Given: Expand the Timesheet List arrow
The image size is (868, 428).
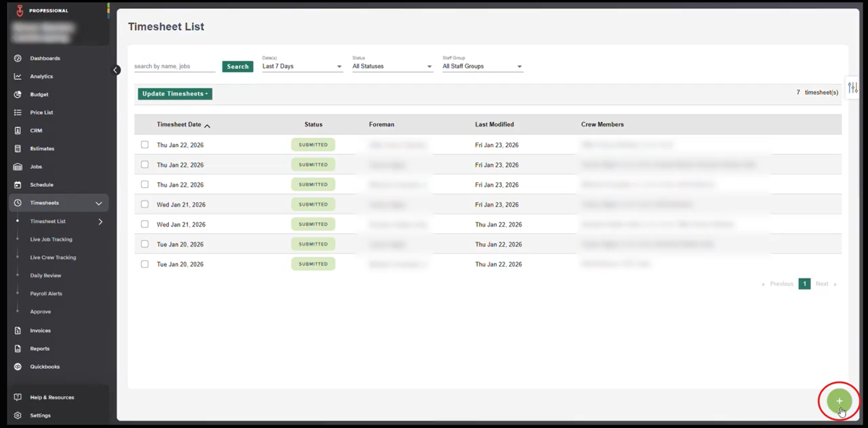Looking at the screenshot, I should (x=100, y=222).
